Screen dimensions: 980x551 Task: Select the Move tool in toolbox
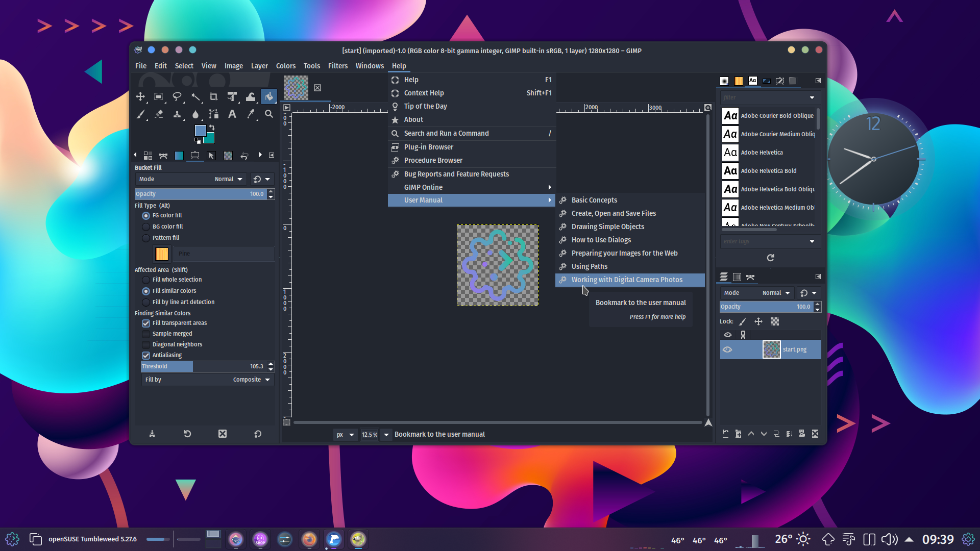tap(140, 96)
